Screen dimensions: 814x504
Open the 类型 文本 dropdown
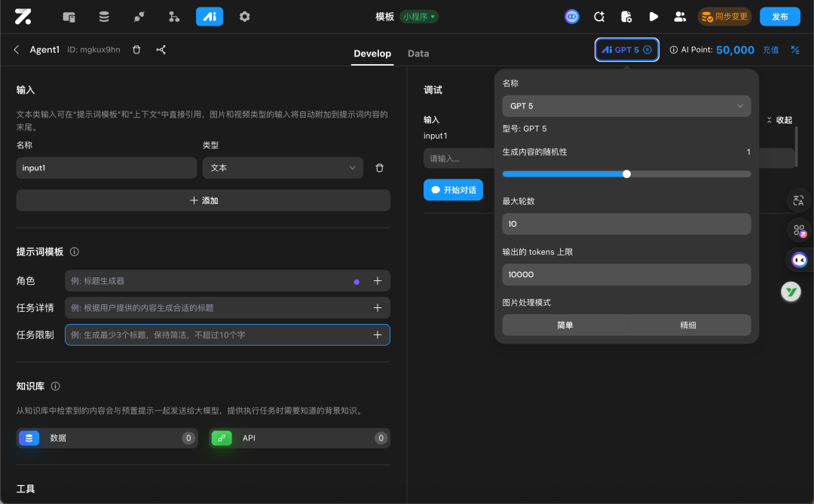coord(283,168)
